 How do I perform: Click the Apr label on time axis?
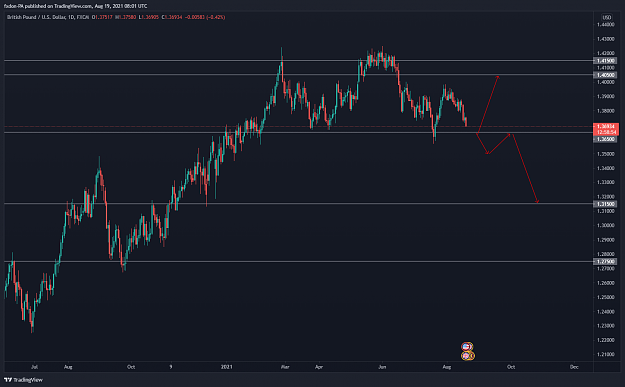tap(319, 367)
